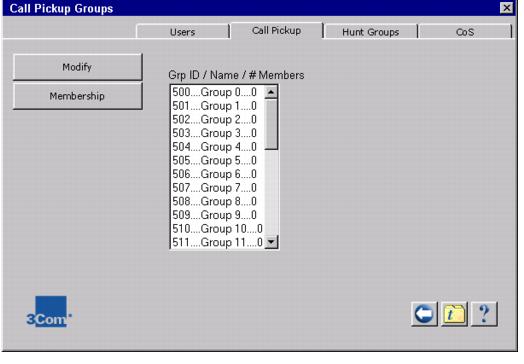524x364 pixels.
Task: Click the back arrow icon
Action: click(424, 314)
